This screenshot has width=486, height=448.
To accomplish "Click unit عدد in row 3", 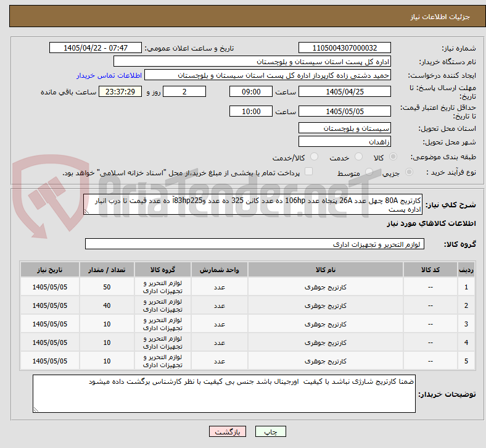I will tap(219, 324).
